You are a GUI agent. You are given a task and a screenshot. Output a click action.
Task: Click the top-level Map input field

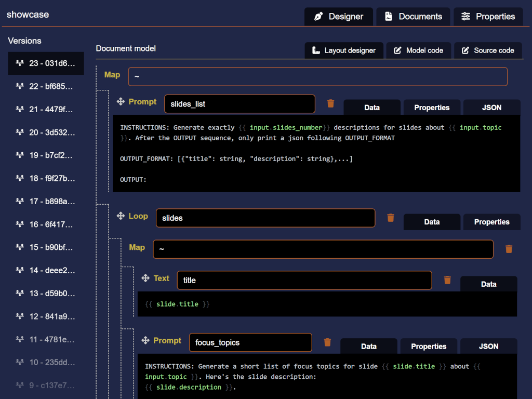coord(317,76)
